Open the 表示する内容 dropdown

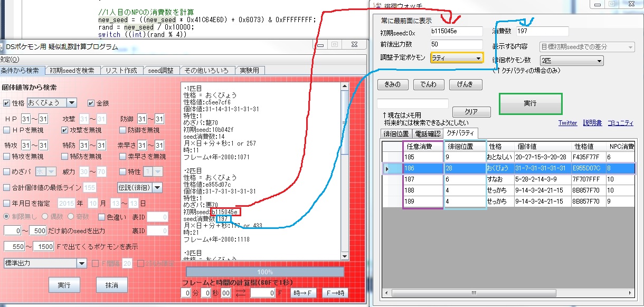tap(587, 47)
